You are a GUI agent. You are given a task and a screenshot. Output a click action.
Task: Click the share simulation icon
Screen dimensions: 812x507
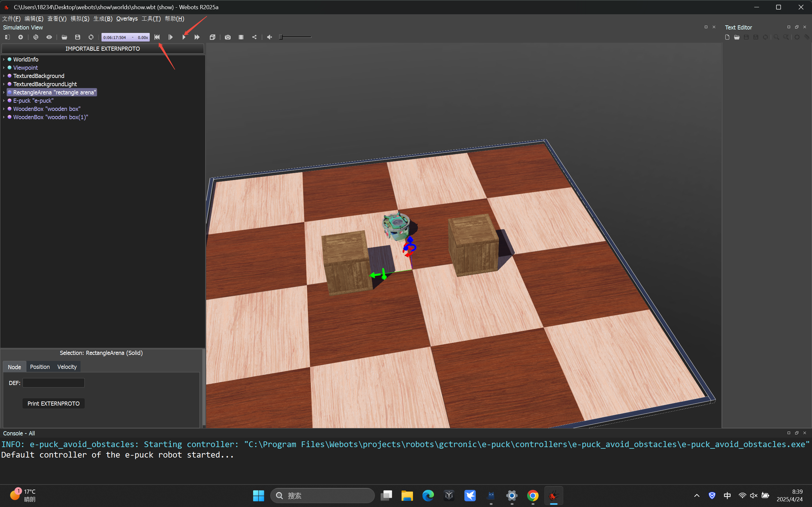click(254, 37)
